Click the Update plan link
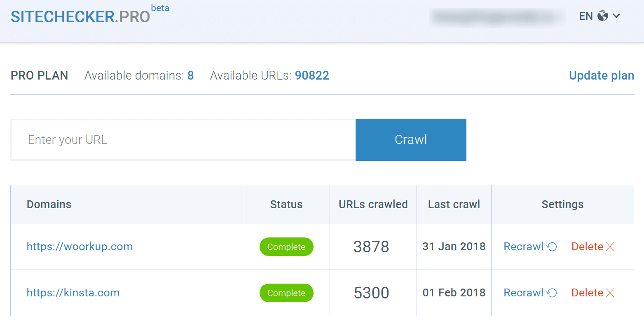This screenshot has width=644, height=324. [x=602, y=75]
